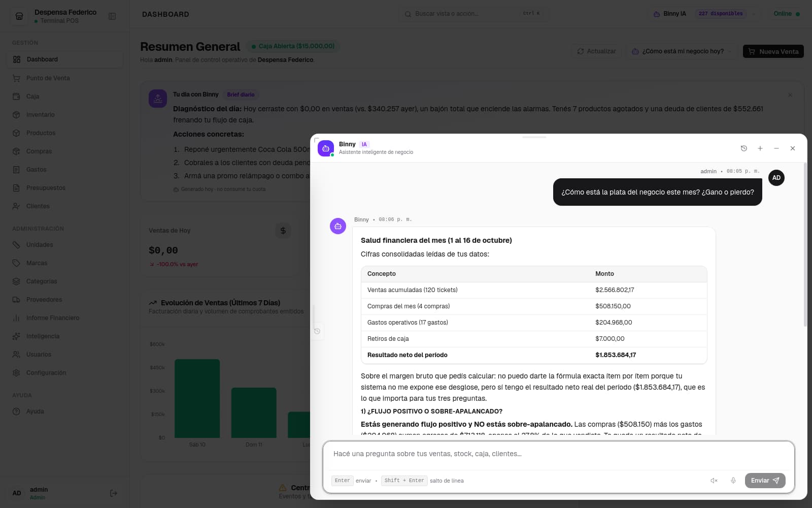
Task: Click the microphone icon in chat input
Action: point(733,481)
